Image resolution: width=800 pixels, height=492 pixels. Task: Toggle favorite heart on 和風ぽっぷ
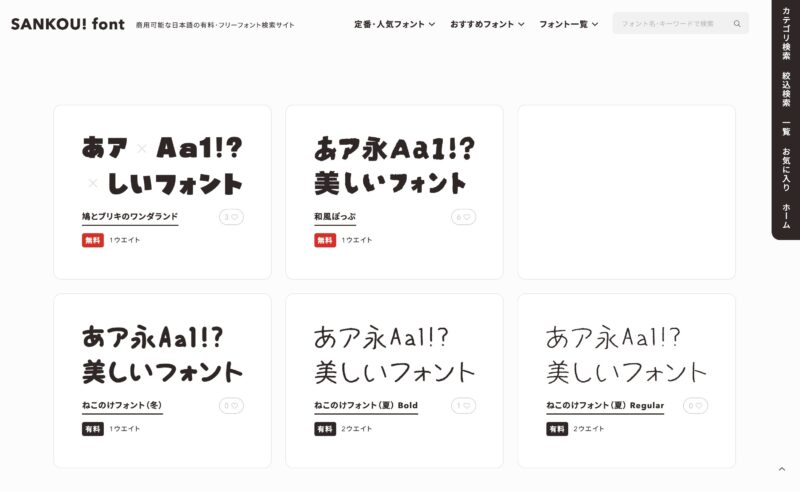pyautogui.click(x=464, y=217)
